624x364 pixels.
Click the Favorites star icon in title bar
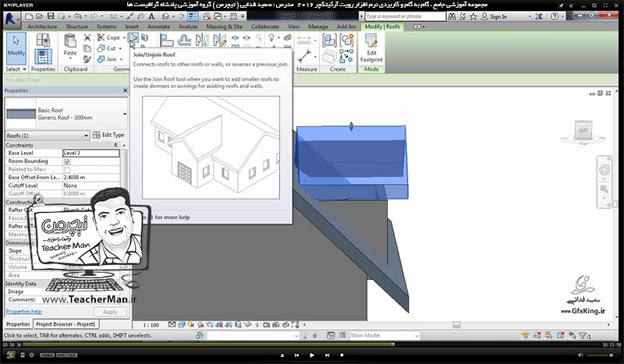[x=473, y=16]
